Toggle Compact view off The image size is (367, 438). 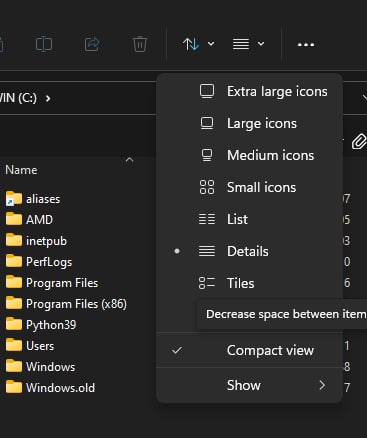coord(249,350)
